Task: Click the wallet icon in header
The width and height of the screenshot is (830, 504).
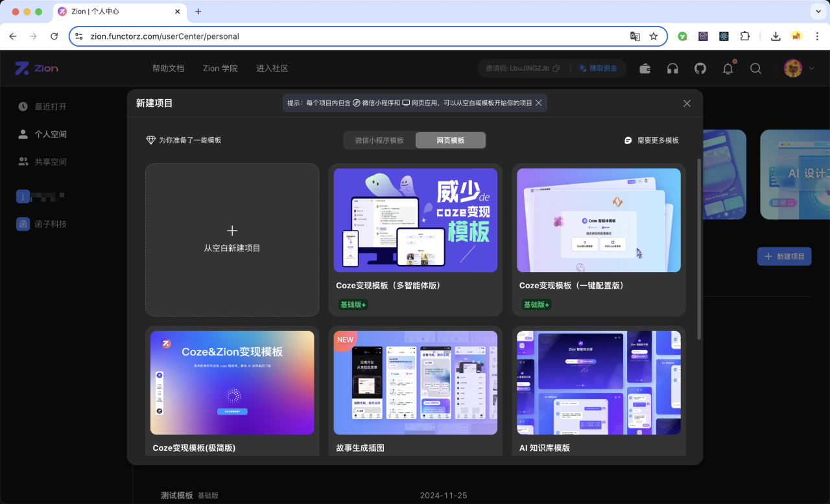Action: coord(645,69)
